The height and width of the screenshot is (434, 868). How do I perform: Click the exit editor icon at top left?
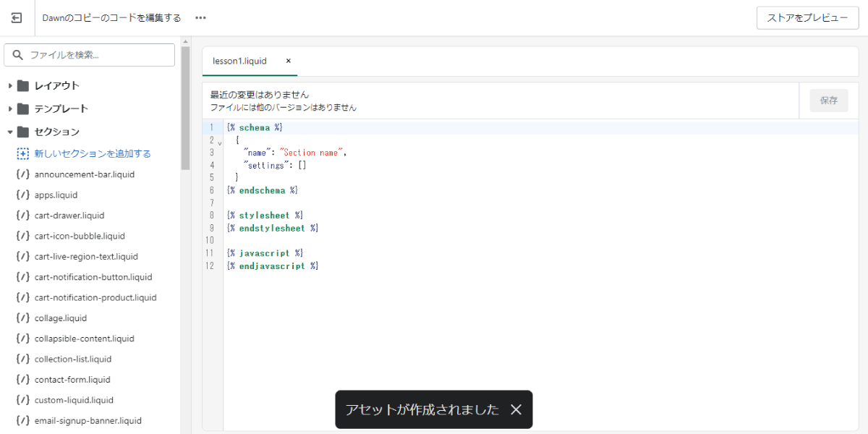[17, 17]
